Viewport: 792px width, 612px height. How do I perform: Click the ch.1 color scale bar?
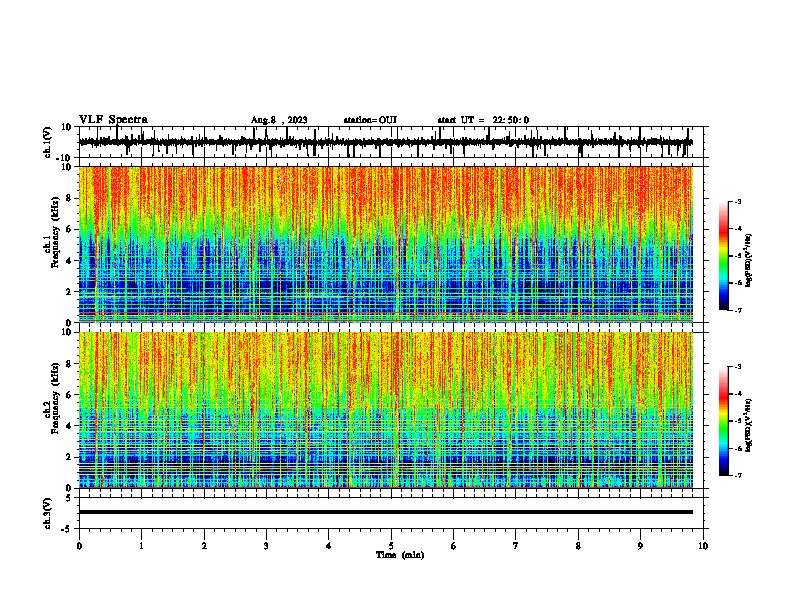click(724, 256)
